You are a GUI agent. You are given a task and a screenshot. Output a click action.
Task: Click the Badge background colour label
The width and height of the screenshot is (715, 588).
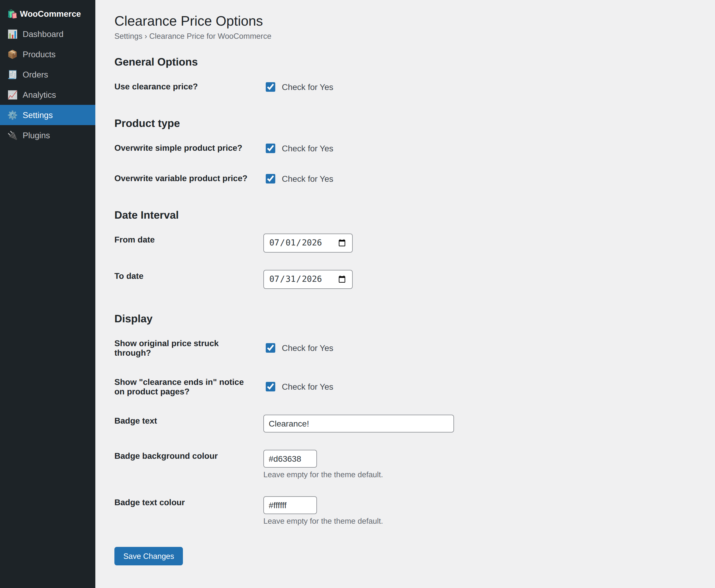pyautogui.click(x=166, y=456)
